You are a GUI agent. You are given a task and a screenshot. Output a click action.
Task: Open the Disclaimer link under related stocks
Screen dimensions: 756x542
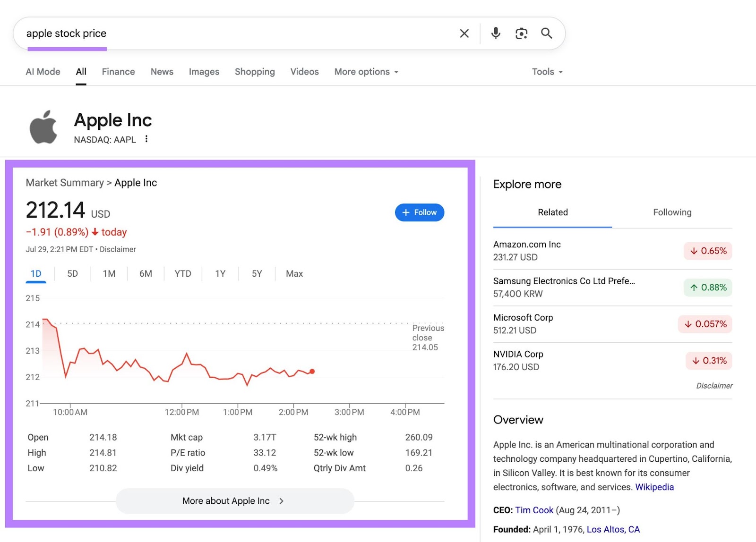tap(714, 386)
